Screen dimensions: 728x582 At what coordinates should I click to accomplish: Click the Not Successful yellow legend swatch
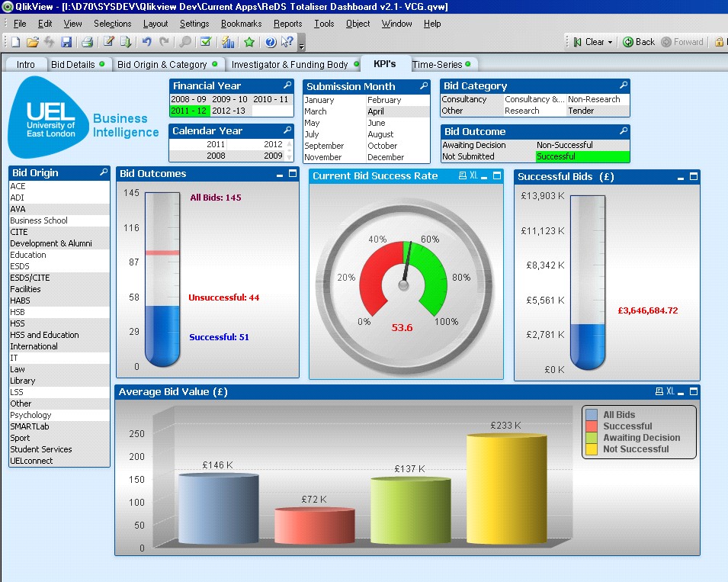click(592, 449)
